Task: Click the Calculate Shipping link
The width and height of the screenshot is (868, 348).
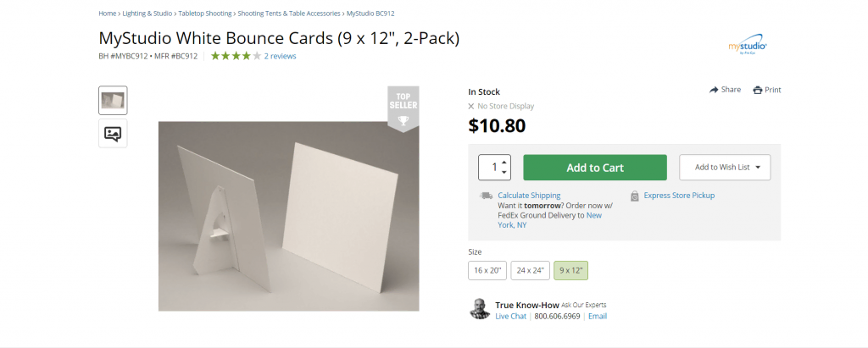Action: 529,196
